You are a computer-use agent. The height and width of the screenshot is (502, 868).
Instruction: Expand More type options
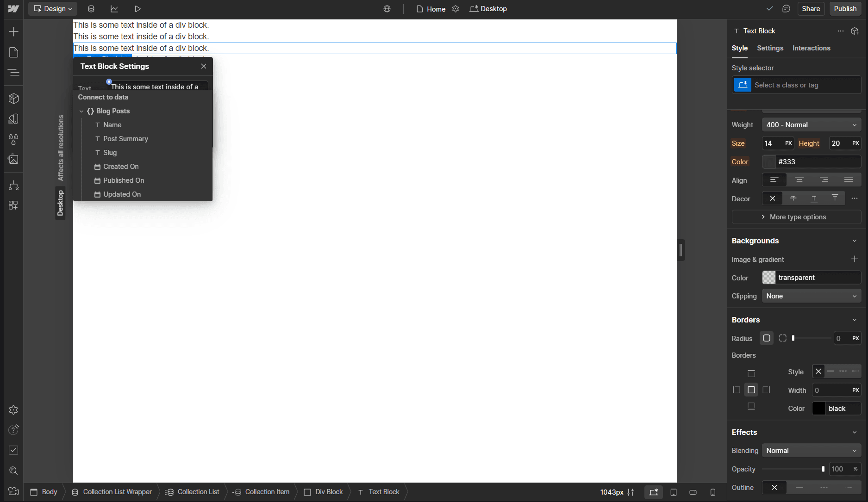(796, 217)
